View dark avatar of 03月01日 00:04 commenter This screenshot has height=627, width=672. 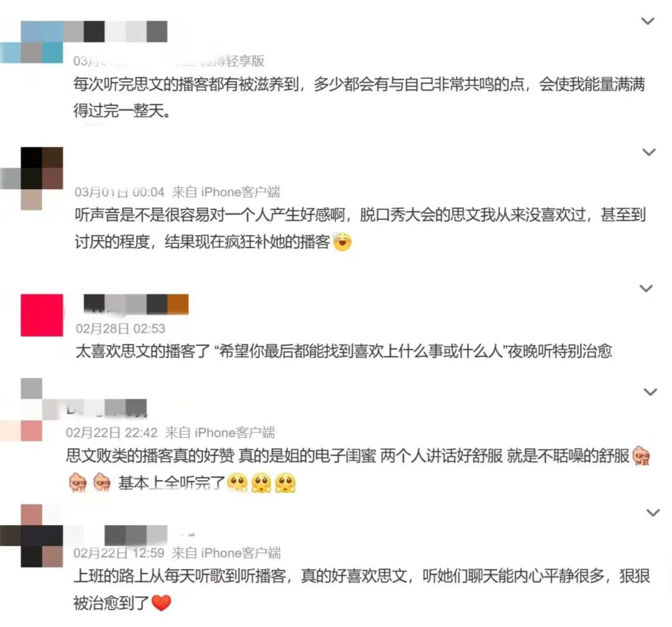(32, 179)
